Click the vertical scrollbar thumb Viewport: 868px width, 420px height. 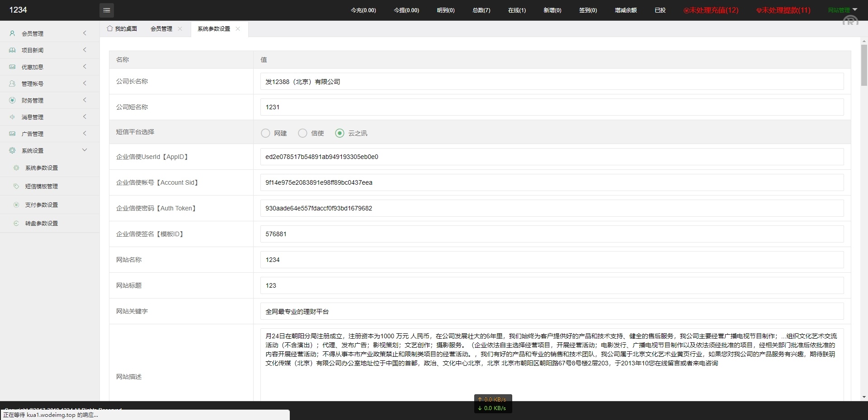coord(864,65)
